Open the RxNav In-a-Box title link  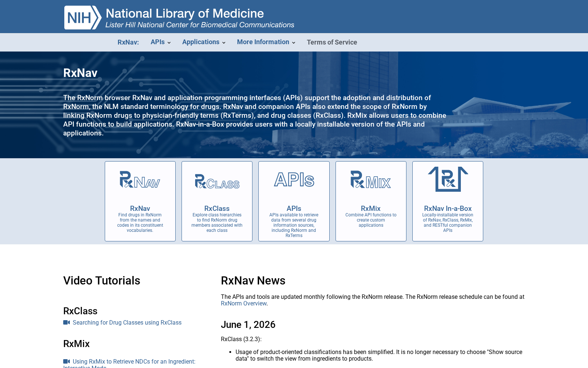(x=448, y=208)
